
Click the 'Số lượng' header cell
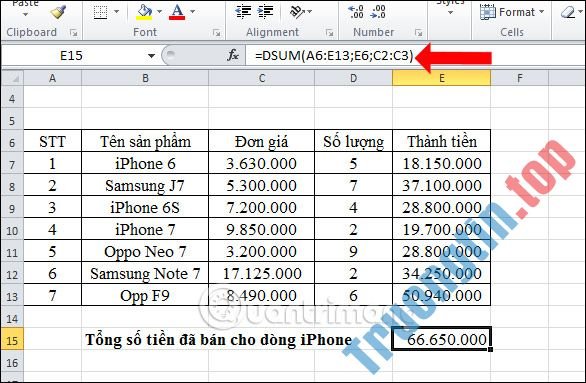354,141
